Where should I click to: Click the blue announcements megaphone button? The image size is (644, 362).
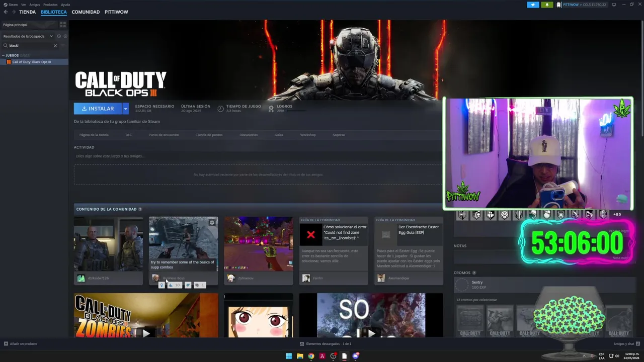pyautogui.click(x=533, y=5)
